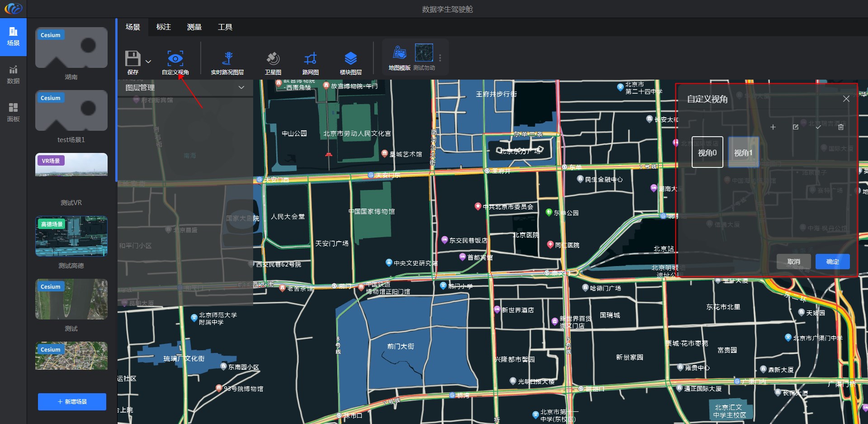Collapse the 图层管理 panel chevron

pos(241,87)
